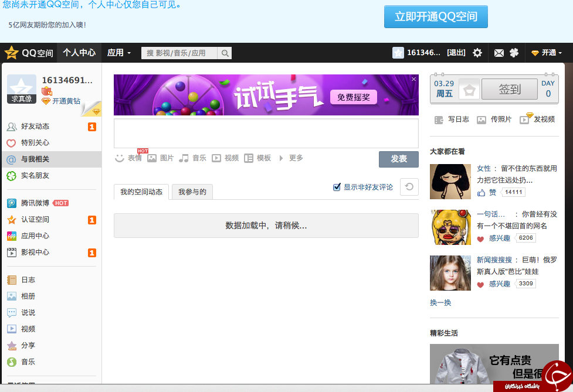Click 感兴趣 on 一句话 post
573x392 pixels.
(x=500, y=238)
